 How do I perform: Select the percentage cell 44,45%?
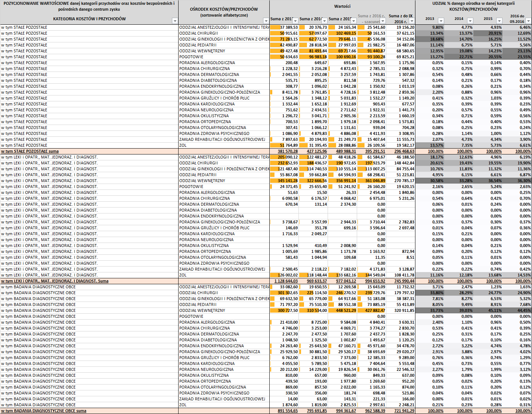coord(517,310)
